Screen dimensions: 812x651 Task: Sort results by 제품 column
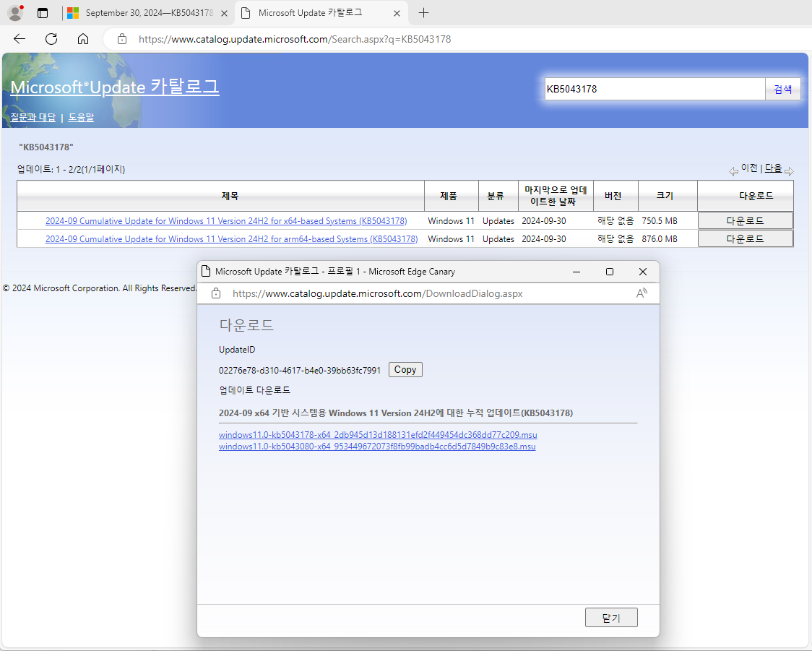[x=449, y=196]
